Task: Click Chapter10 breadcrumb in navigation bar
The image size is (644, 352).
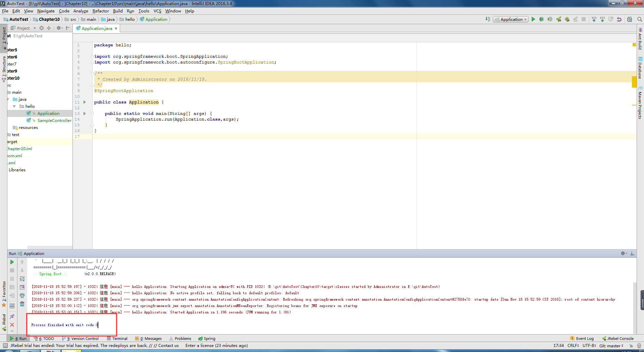Action: click(x=46, y=19)
